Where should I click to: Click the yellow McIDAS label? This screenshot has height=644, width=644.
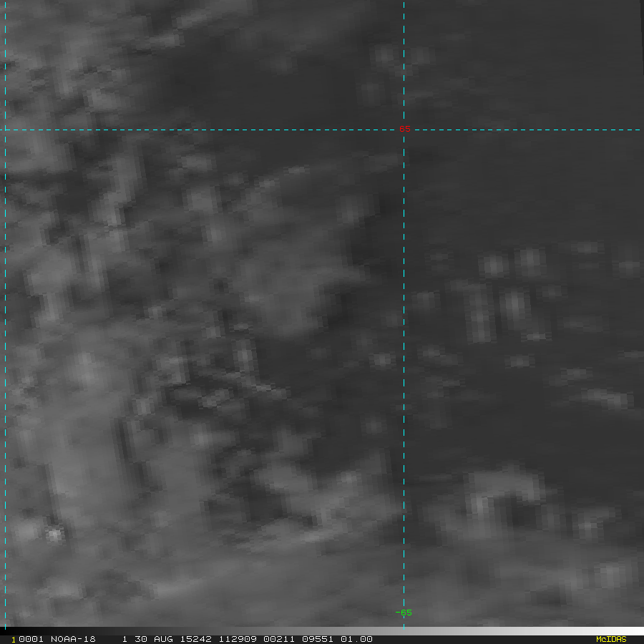pos(611,639)
